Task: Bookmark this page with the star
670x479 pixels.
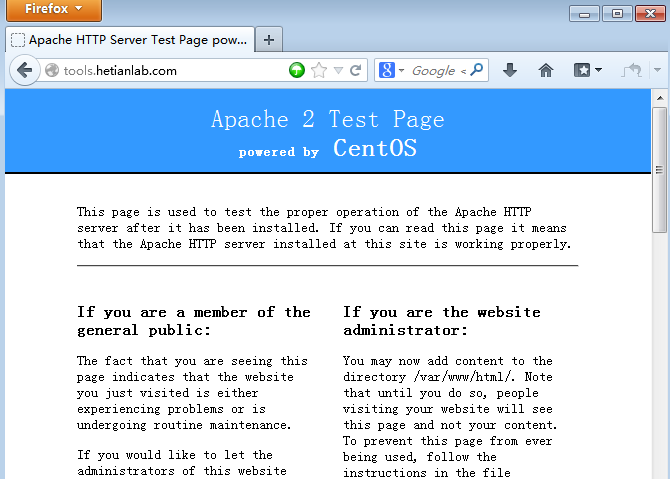Action: (319, 70)
